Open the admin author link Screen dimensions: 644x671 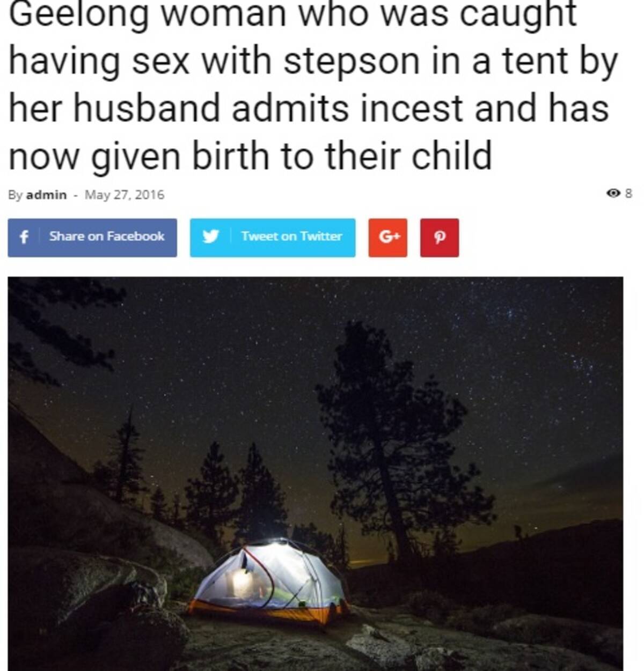47,195
